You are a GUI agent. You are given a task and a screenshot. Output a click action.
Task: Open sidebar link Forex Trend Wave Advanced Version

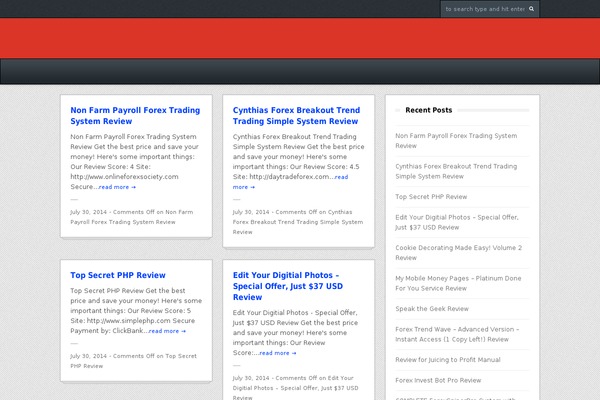pos(457,334)
